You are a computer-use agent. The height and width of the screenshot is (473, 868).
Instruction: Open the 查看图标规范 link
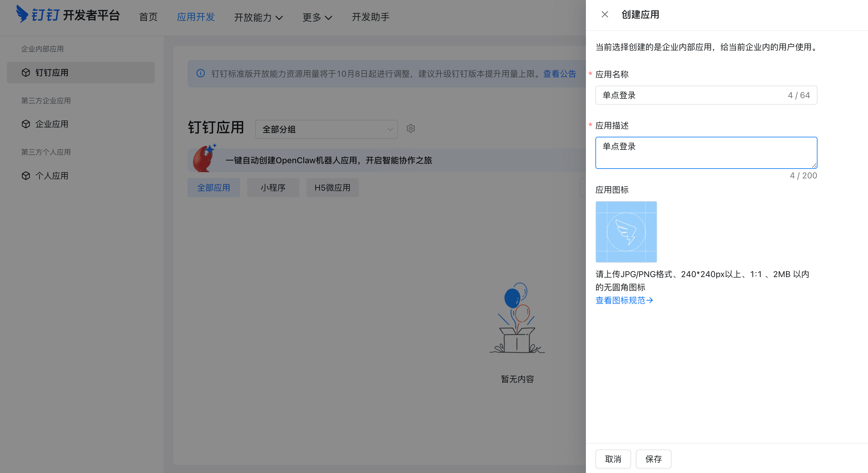pos(624,300)
